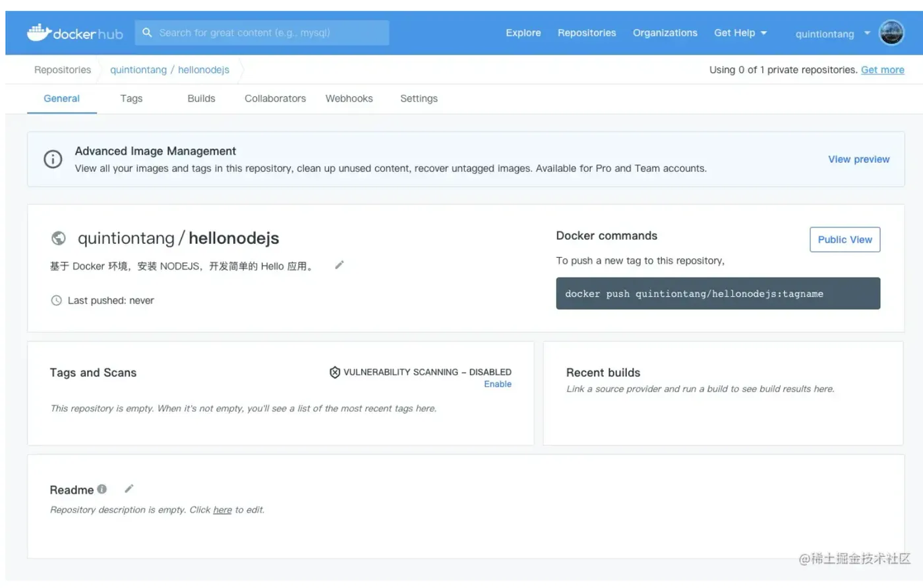The height and width of the screenshot is (588, 923).
Task: Edit the Readme using the pencil icon
Action: pos(129,488)
